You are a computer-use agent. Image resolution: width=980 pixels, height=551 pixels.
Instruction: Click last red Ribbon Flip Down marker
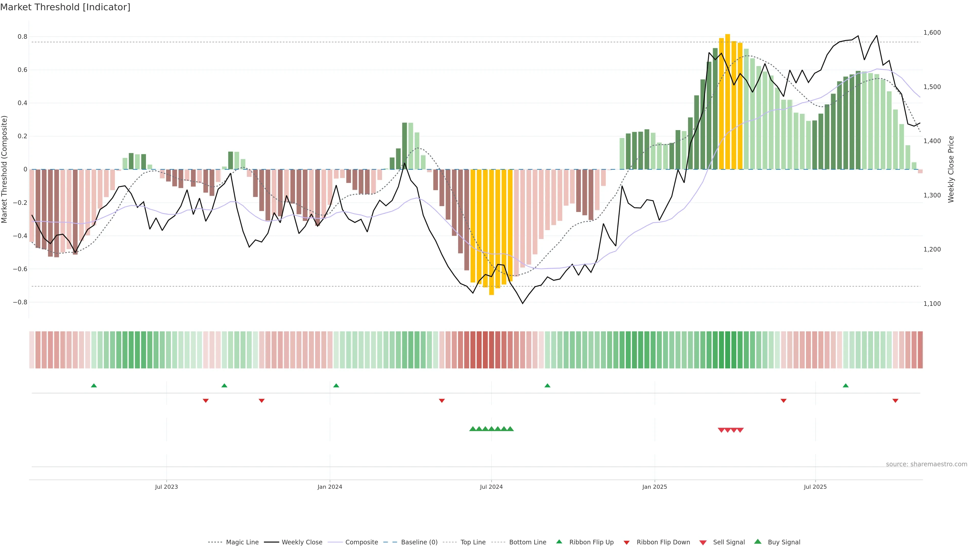pos(895,400)
